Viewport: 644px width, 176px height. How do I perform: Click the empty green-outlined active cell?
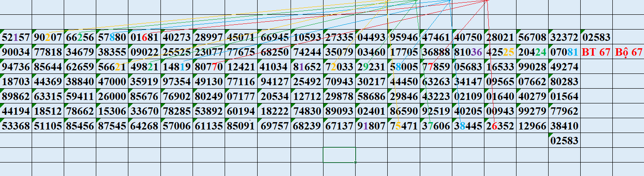point(339,155)
